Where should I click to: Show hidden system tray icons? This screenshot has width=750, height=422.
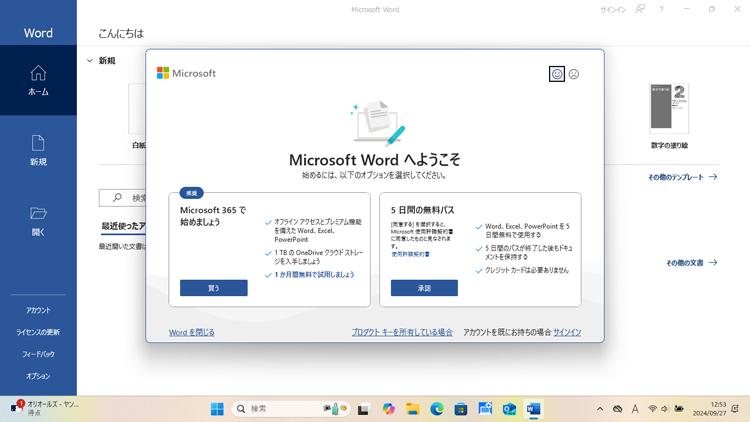pyautogui.click(x=600, y=409)
